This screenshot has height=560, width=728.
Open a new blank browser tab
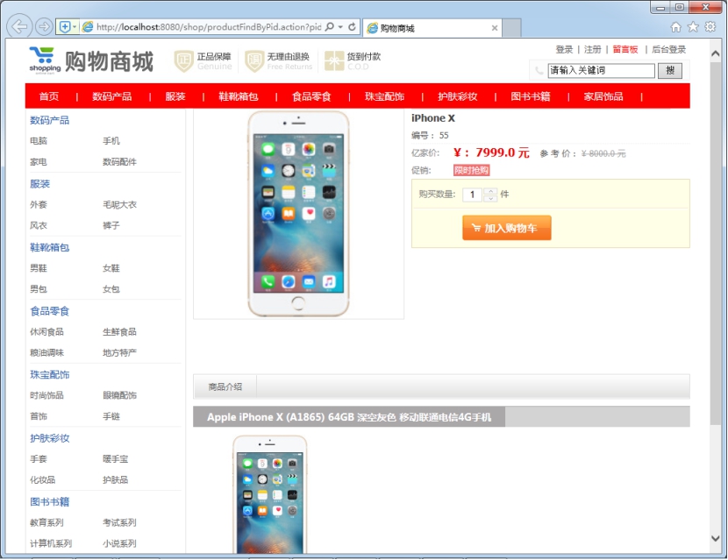point(511,28)
